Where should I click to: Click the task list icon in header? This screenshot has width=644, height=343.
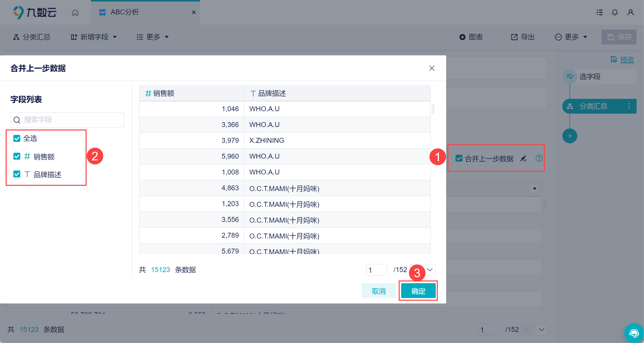pos(599,12)
